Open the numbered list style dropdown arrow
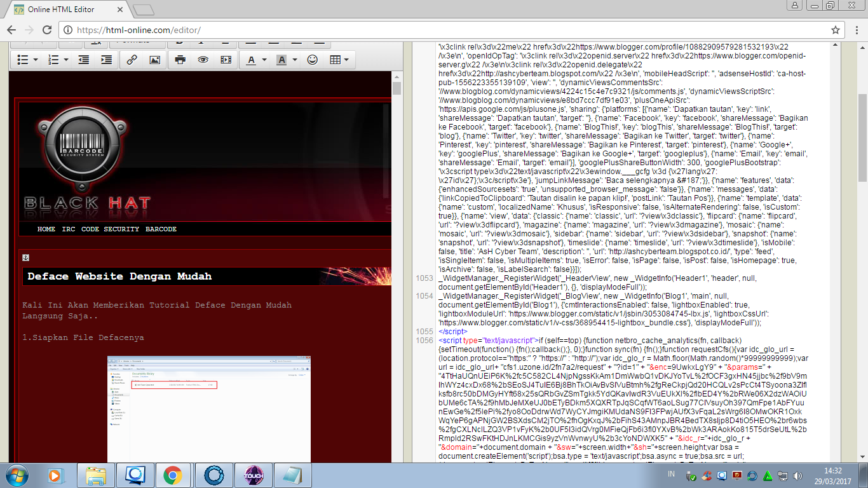The width and height of the screenshot is (868, 488). (67, 60)
